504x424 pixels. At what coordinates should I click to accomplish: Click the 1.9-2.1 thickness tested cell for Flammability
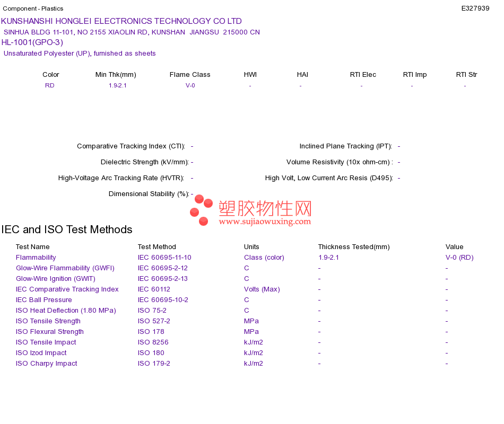(x=328, y=257)
